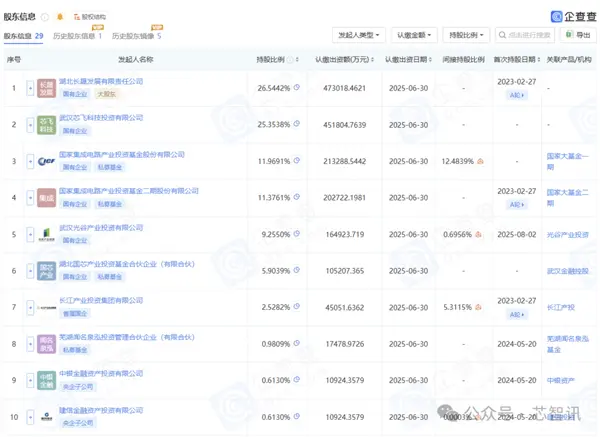The width and height of the screenshot is (600, 437).
Task: Click the info icon beside 股东信息 title
Action: [45, 17]
